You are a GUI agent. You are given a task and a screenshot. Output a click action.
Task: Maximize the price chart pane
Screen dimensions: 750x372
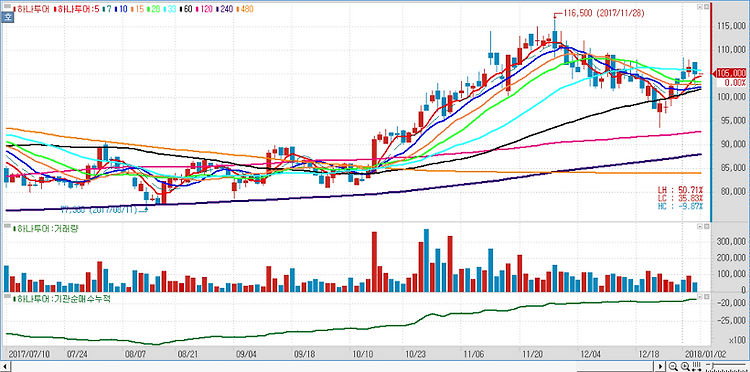click(x=700, y=7)
